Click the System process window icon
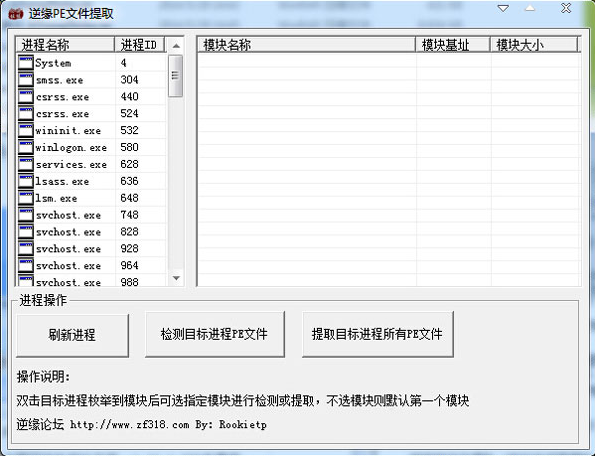The height and width of the screenshot is (456, 595). pos(25,63)
